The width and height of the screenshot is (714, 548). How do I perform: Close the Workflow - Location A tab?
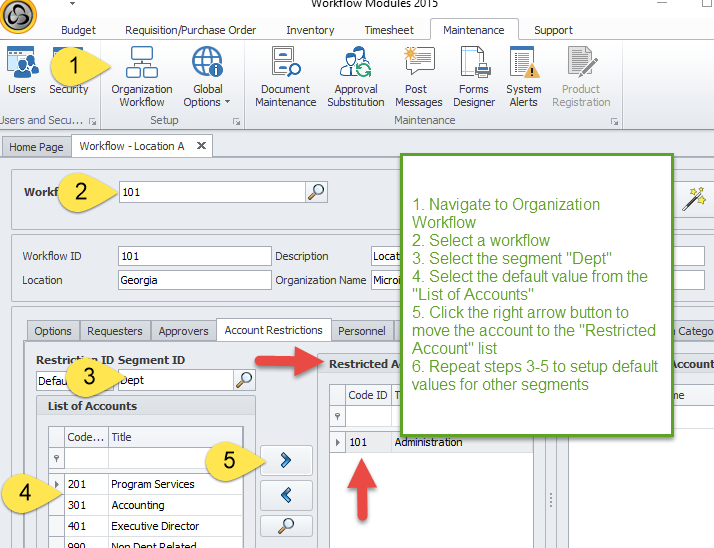pyautogui.click(x=201, y=146)
